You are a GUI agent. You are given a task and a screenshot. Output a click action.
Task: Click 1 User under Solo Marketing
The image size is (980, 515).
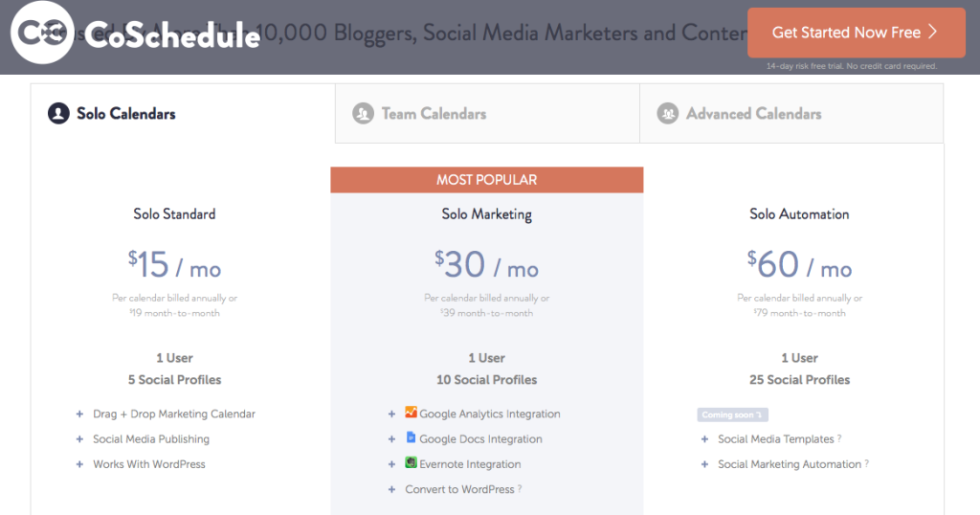pyautogui.click(x=487, y=358)
